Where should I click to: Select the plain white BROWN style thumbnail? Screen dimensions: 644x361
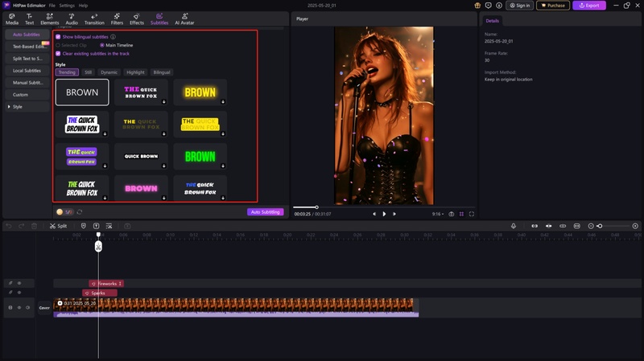(x=82, y=92)
